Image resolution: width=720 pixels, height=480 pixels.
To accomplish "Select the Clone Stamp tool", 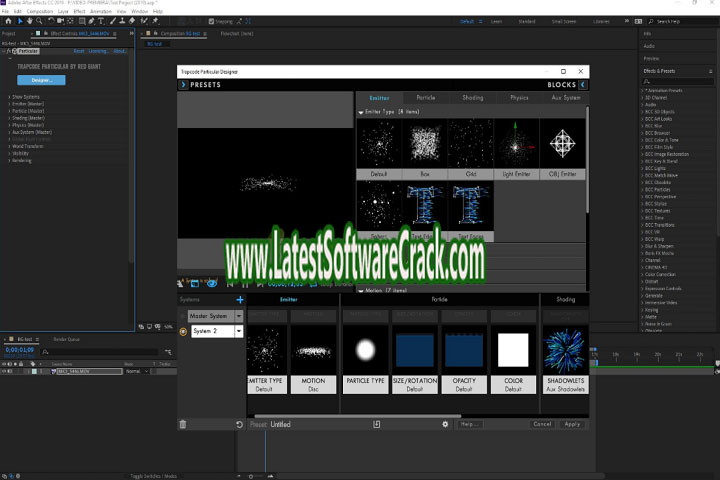I will tap(122, 21).
